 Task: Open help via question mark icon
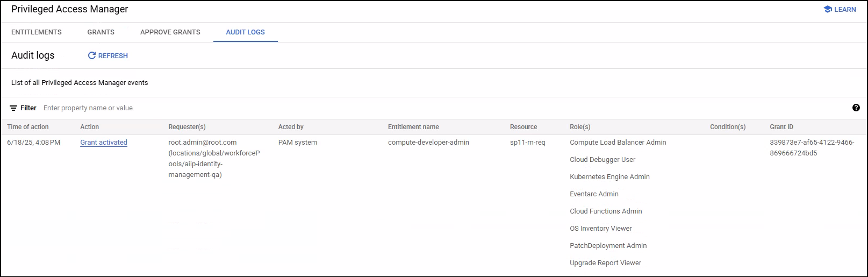tap(856, 108)
